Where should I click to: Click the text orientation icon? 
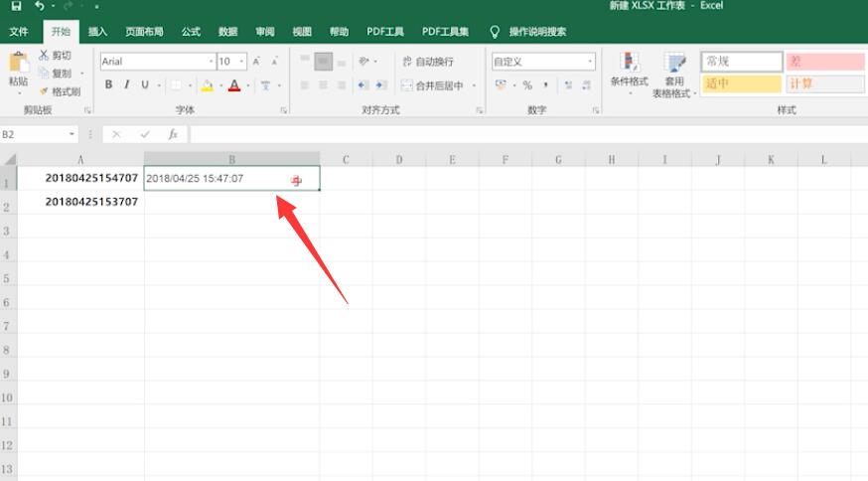(363, 61)
